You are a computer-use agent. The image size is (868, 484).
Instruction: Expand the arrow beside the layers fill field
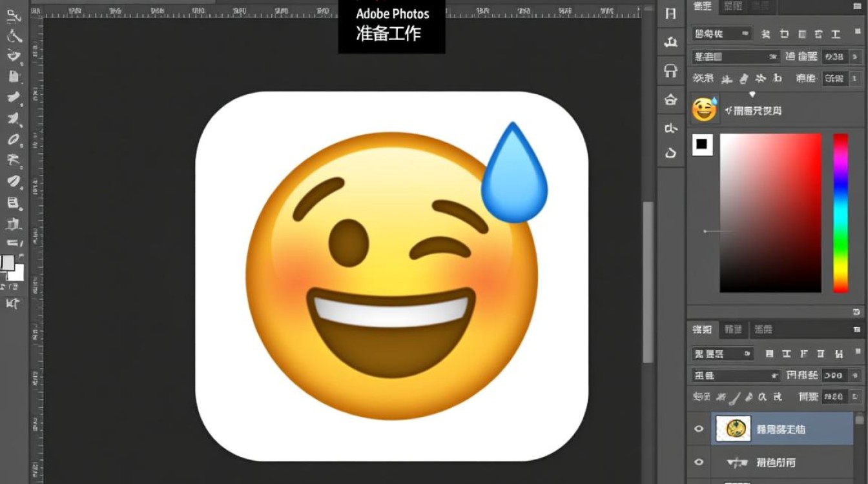pyautogui.click(x=856, y=397)
